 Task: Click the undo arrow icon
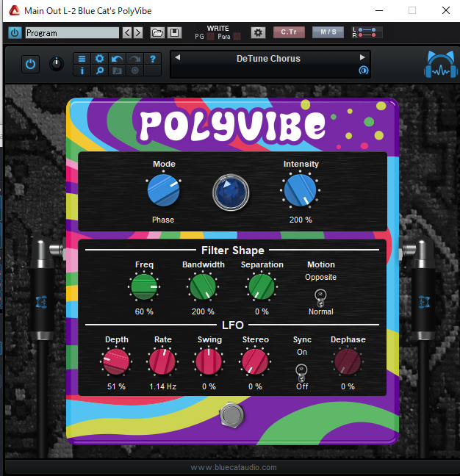pyautogui.click(x=117, y=58)
